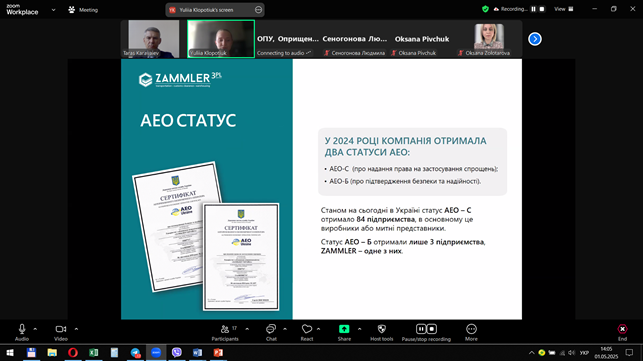643x361 pixels.
Task: Select Oksana Zolotarova's video thumbnail
Action: point(489,39)
